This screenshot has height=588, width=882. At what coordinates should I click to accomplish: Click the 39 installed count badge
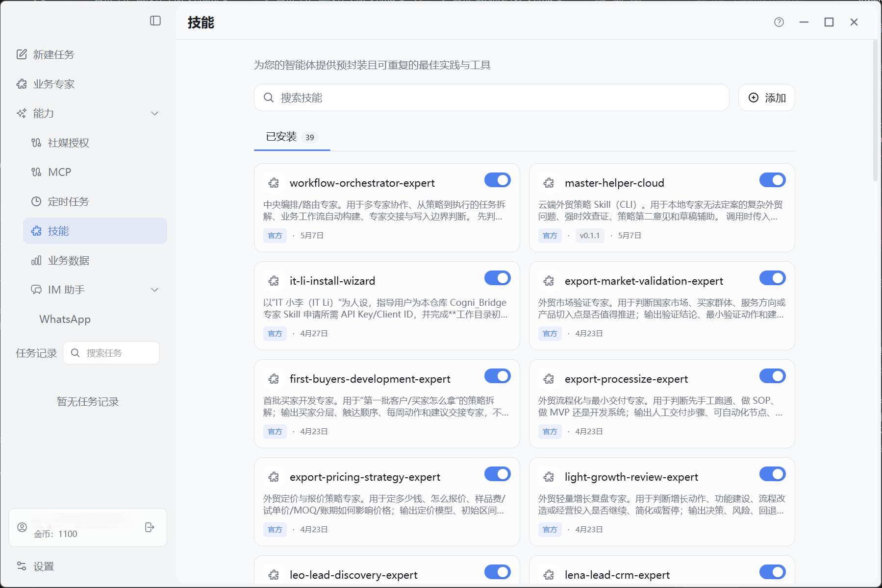coord(310,137)
